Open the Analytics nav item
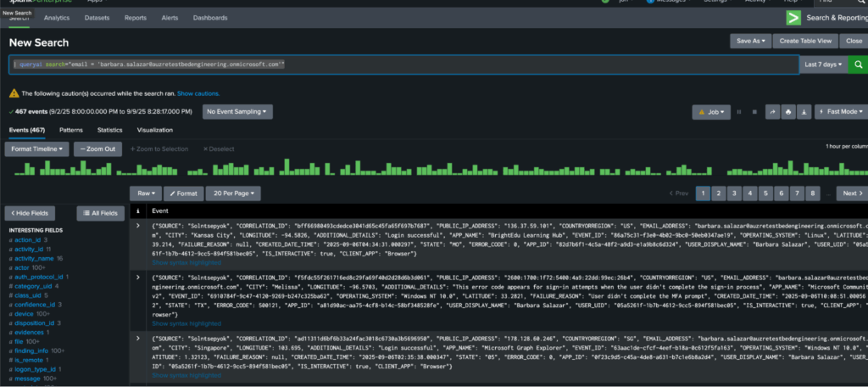 tap(57, 18)
